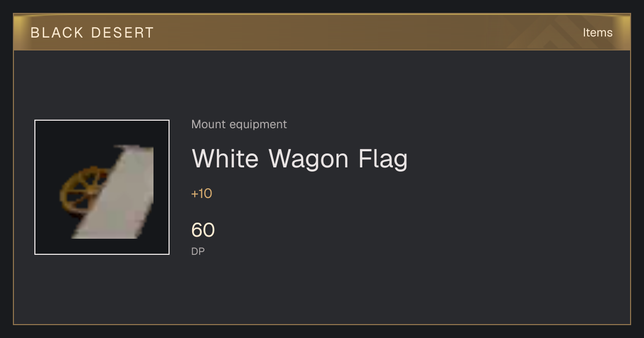
Task: Click the word DESERT in header
Action: point(123,33)
